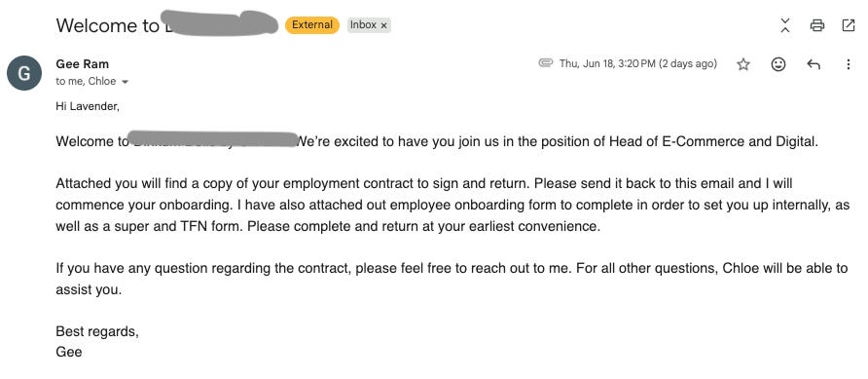Open the email in a new window
This screenshot has width=868, height=379.
pyautogui.click(x=849, y=25)
